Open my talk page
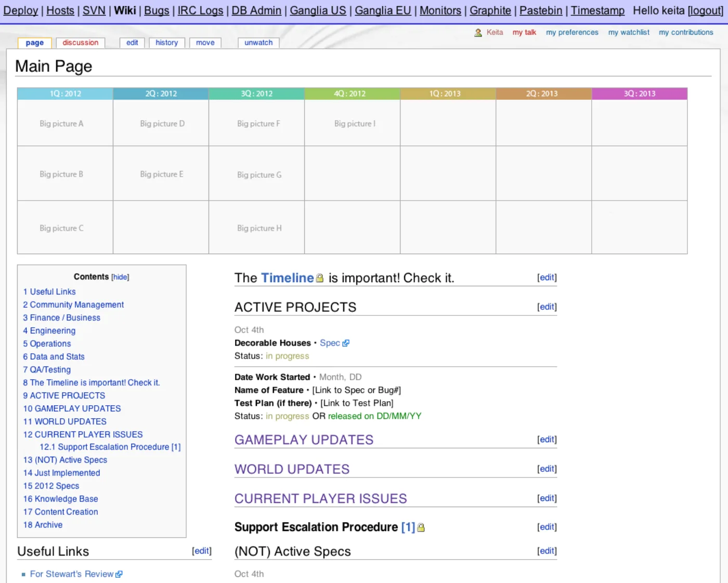This screenshot has height=583, width=728. pos(524,32)
